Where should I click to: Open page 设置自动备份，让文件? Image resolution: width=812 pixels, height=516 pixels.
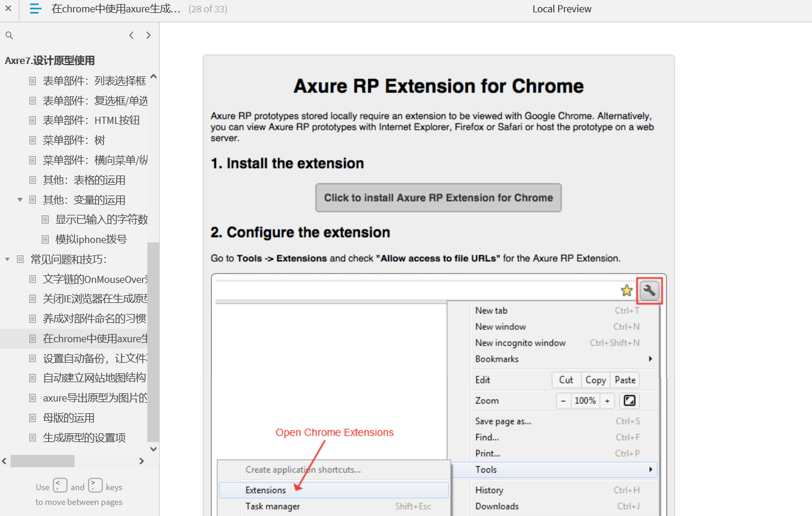point(95,359)
